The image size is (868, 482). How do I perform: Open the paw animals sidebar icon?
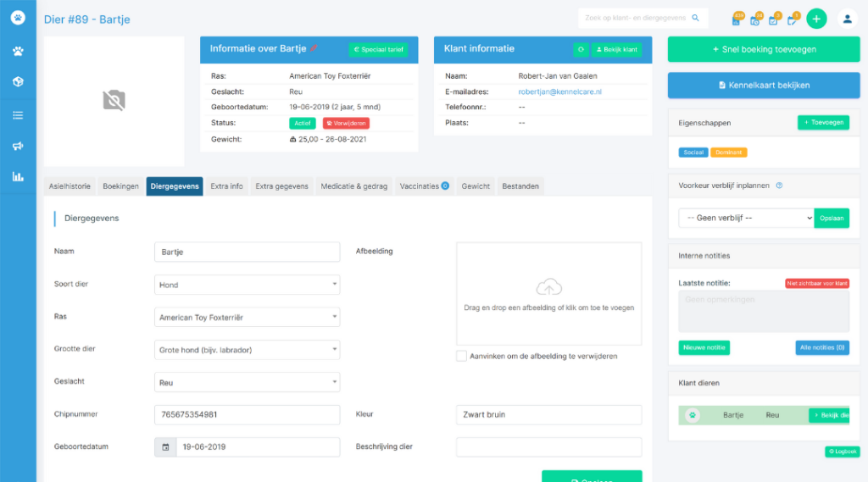pyautogui.click(x=18, y=52)
